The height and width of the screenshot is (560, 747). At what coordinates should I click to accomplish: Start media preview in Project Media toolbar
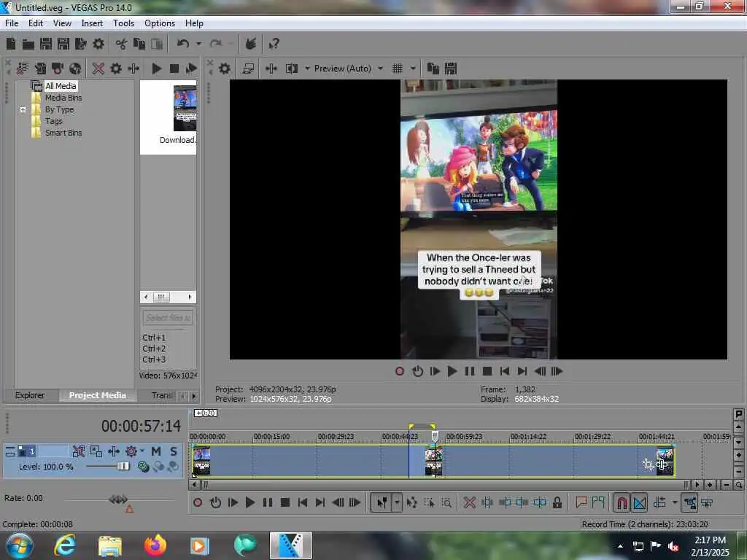(156, 69)
